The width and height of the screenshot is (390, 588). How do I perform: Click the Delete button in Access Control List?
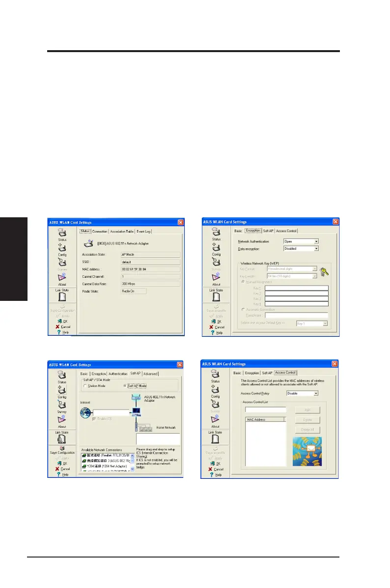(307, 420)
